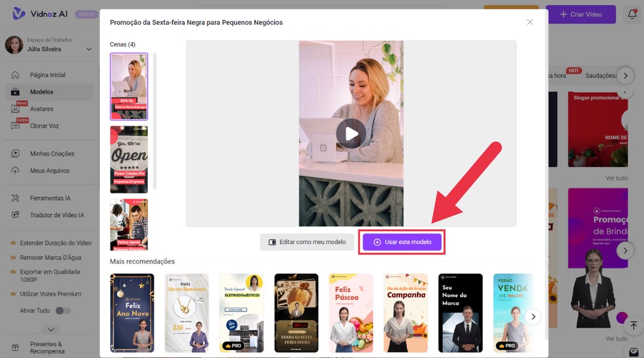Image resolution: width=644 pixels, height=358 pixels.
Task: Open the Avatares menu item
Action: click(49, 109)
